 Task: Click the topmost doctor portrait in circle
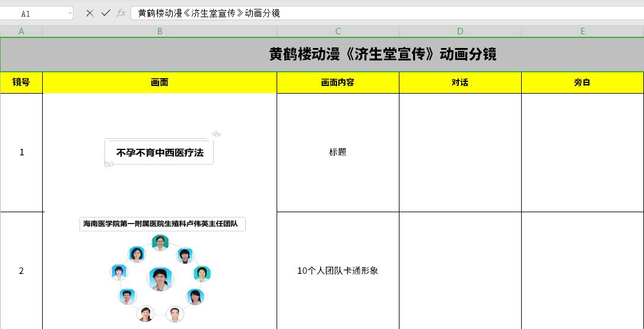[160, 242]
